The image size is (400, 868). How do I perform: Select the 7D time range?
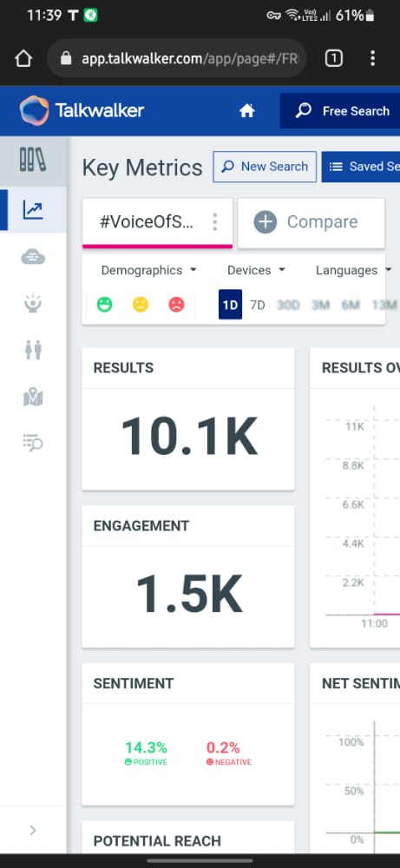coord(257,305)
